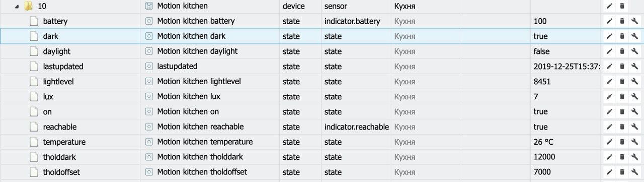The width and height of the screenshot is (644, 182).
Task: Open settings wrench for battery row
Action: (x=634, y=21)
